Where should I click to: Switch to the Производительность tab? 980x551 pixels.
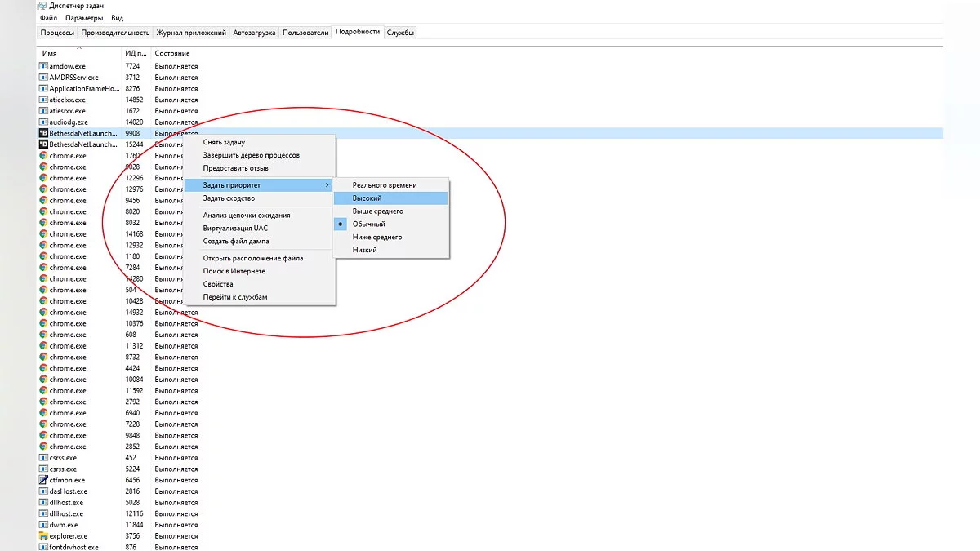(115, 33)
